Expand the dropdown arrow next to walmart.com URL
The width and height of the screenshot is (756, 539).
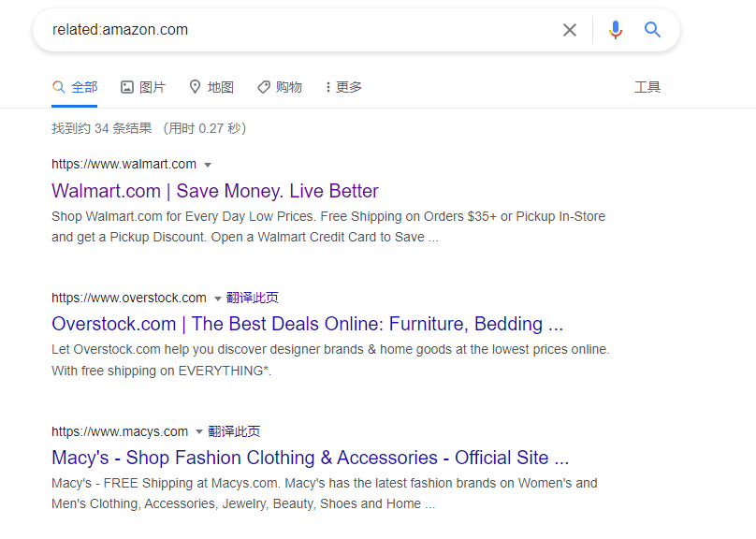208,164
